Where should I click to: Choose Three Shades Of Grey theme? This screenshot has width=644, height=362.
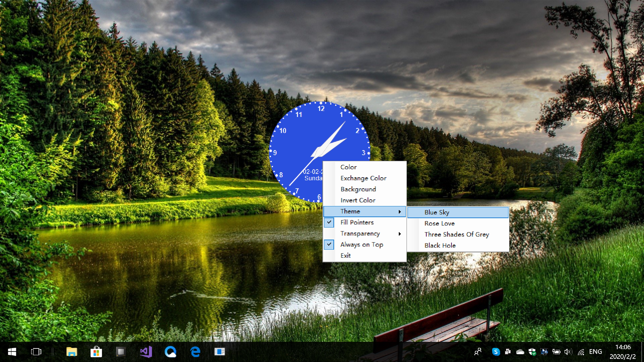tap(457, 234)
